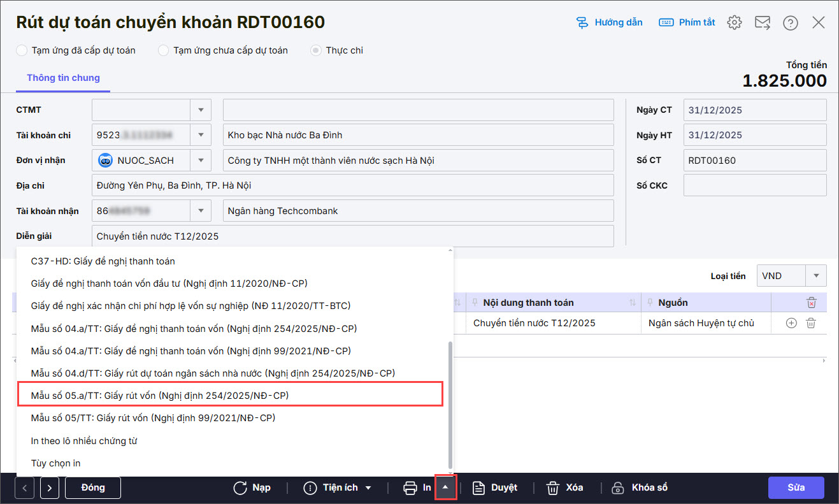This screenshot has width=839, height=504.
Task: Click the print menu vertical scrollbar
Action: click(x=451, y=404)
